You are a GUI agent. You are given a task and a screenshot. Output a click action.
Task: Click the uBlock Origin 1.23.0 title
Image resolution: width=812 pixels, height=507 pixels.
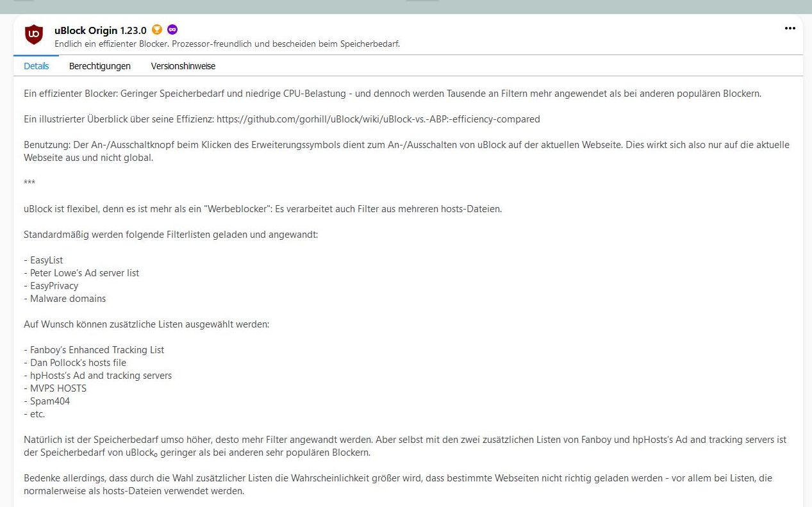pyautogui.click(x=101, y=30)
